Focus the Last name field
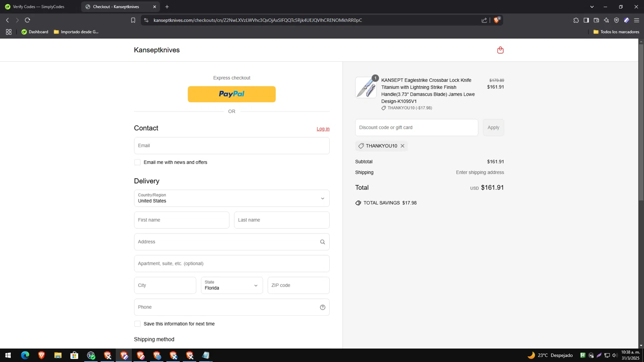 (x=282, y=220)
